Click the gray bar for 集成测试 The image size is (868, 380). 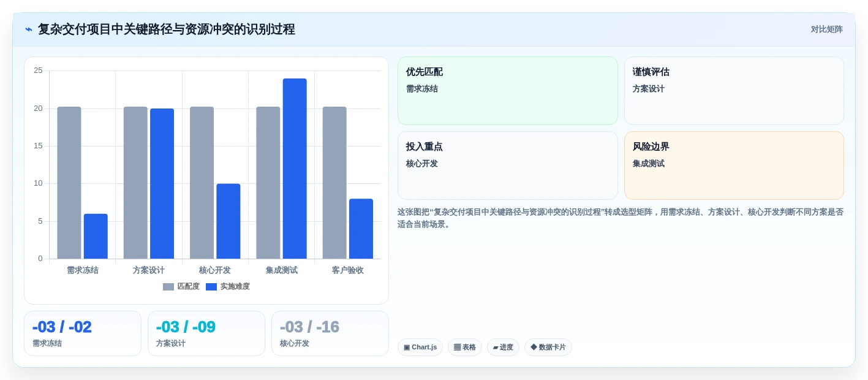point(268,183)
